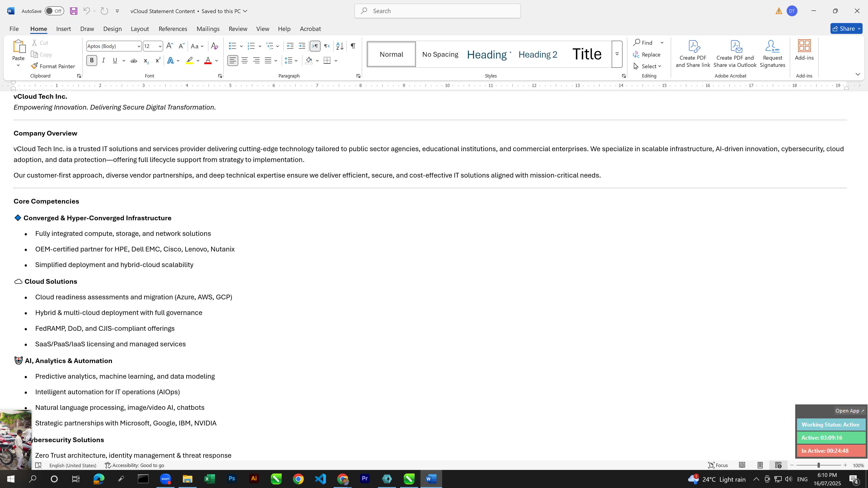Image resolution: width=868 pixels, height=488 pixels.
Task: Click Find in Editing group
Action: 643,43
